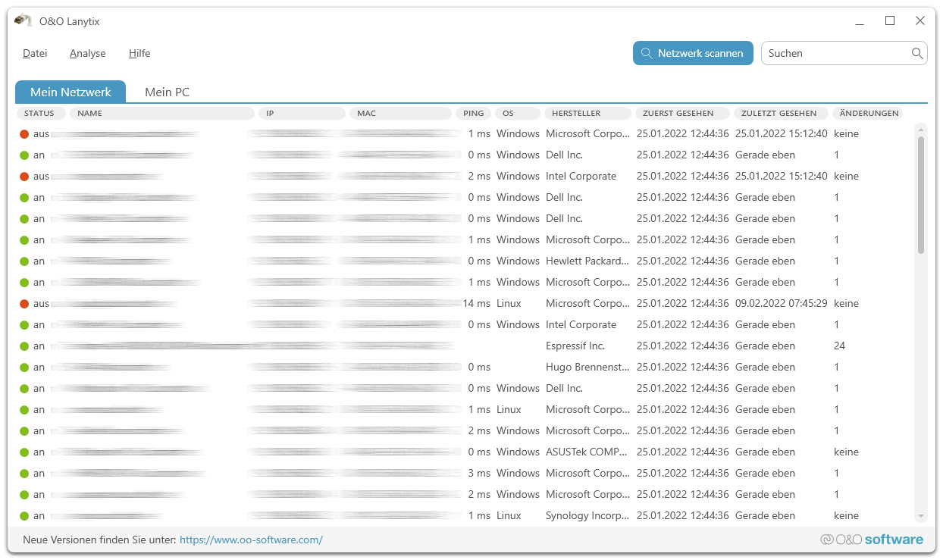Screen dimensions: 943x560
Task: Click the O&O Lanytix app icon in title bar
Action: 23,21
